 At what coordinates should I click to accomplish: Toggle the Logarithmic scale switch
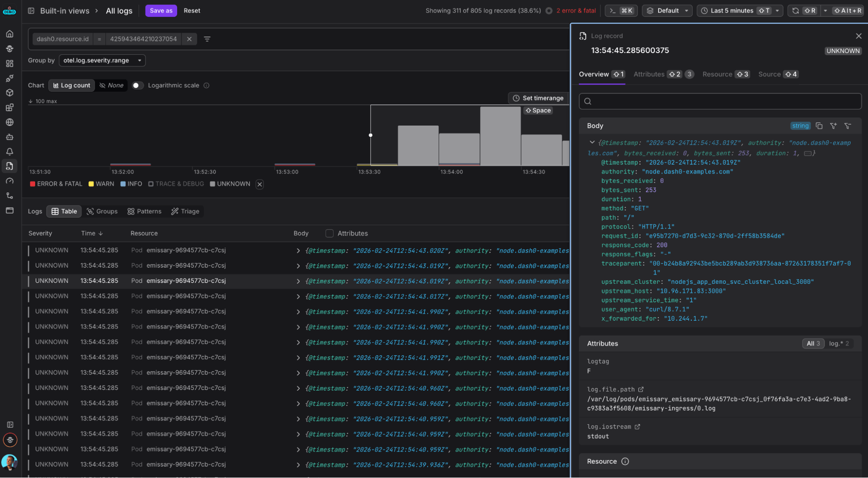click(x=138, y=86)
